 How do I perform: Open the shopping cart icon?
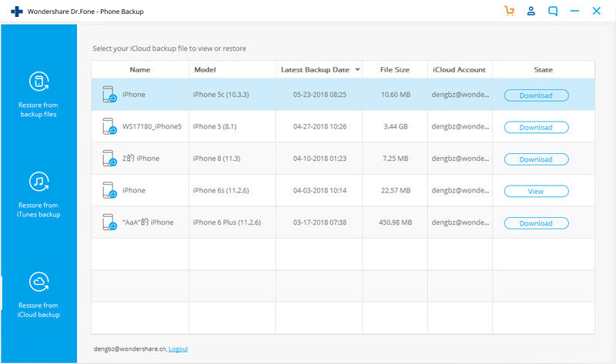[509, 11]
